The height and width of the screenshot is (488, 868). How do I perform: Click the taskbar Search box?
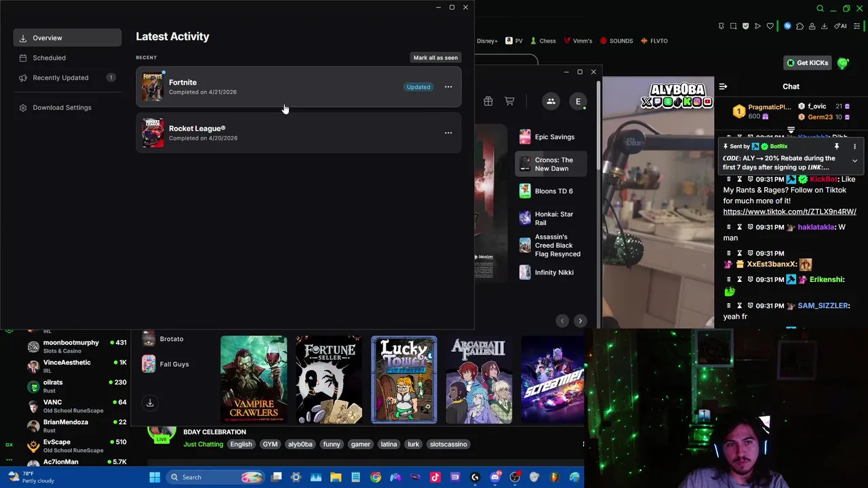click(216, 477)
